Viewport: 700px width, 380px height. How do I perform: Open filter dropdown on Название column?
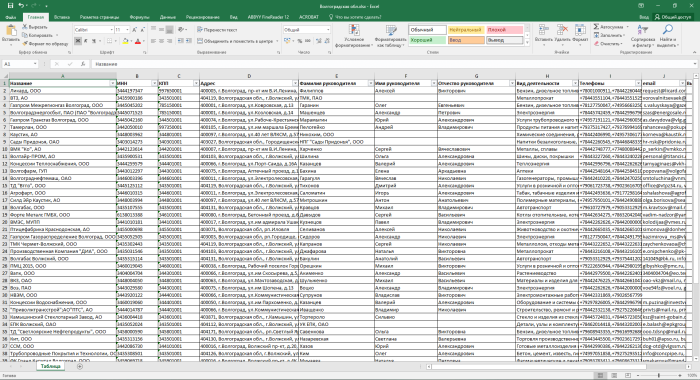point(112,83)
